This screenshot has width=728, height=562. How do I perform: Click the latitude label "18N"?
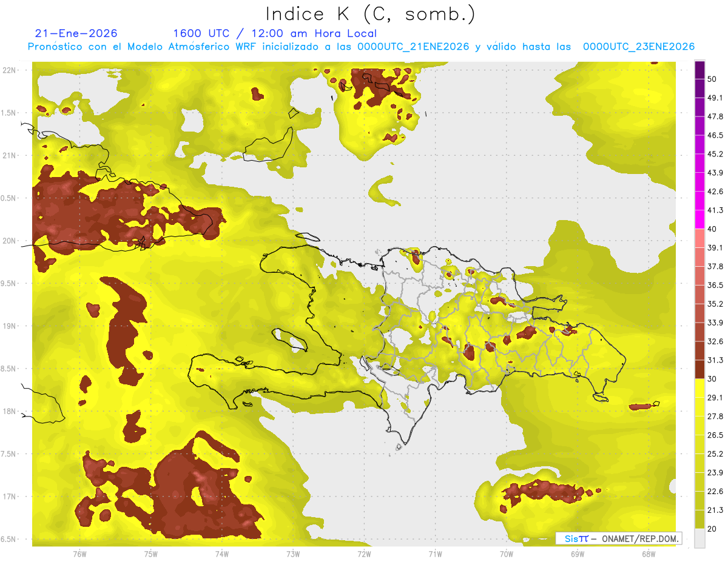pyautogui.click(x=10, y=412)
